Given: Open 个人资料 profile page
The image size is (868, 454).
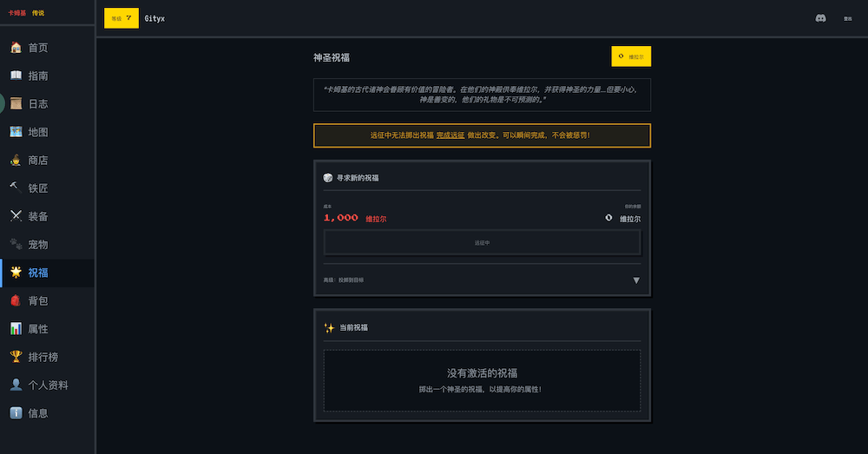Looking at the screenshot, I should click(48, 385).
